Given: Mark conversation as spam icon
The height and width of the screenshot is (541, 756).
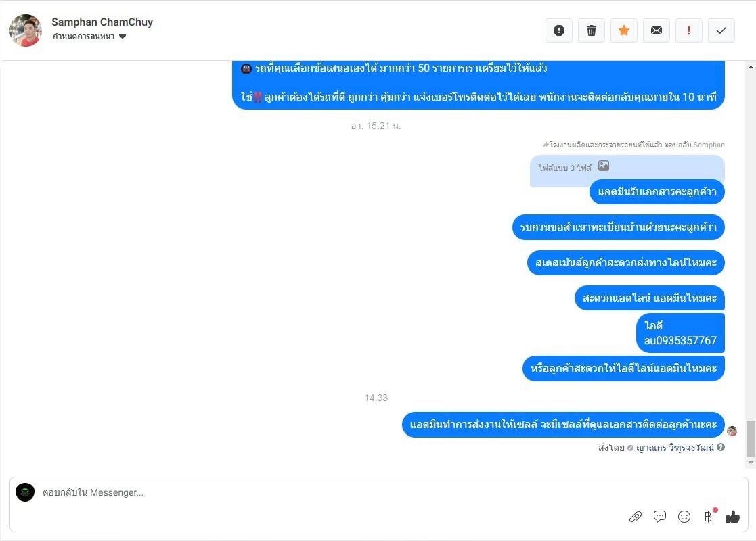Looking at the screenshot, I should click(x=559, y=30).
